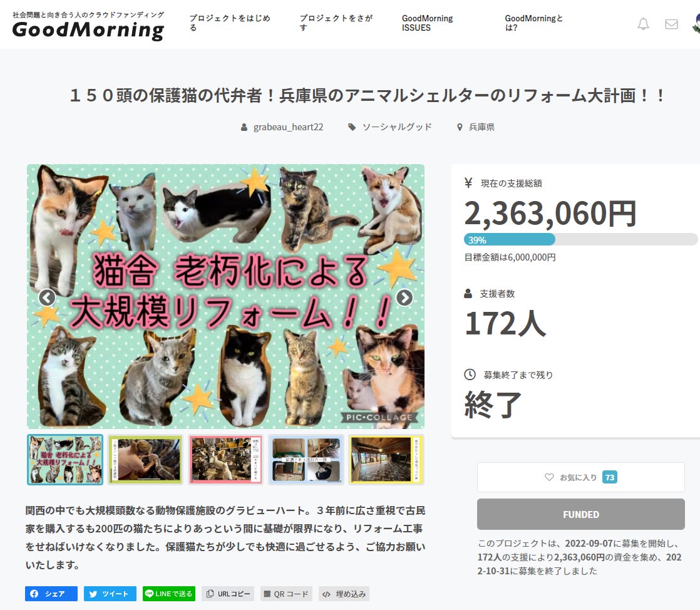This screenshot has height=610, width=700.
Task: Go to previous slide with left arrow
Action: (48, 297)
